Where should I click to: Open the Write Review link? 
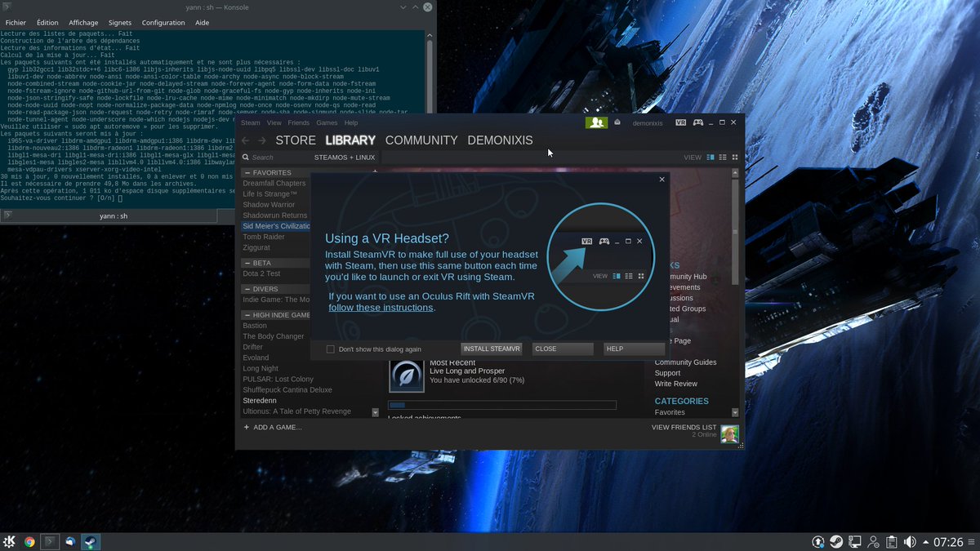coord(675,384)
